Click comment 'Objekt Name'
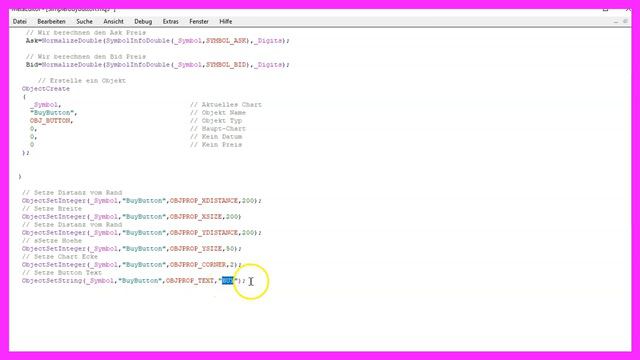 pyautogui.click(x=218, y=113)
